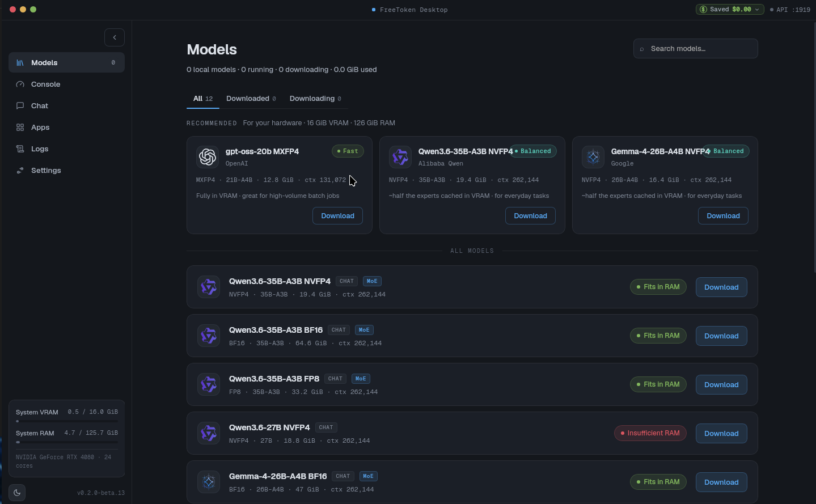816x504 pixels.
Task: Click the Apps grid icon
Action: tap(20, 128)
